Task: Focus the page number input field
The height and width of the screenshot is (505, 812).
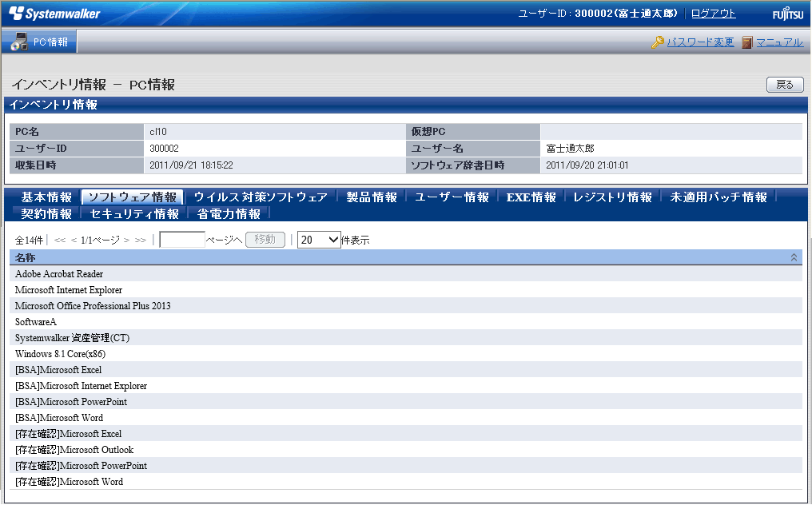Action: [x=182, y=239]
